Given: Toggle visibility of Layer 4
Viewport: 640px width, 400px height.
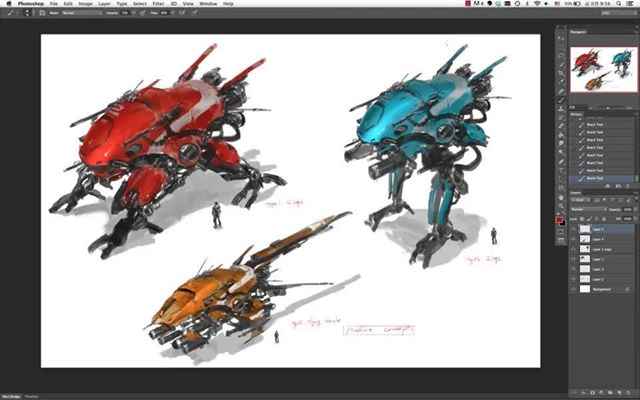Looking at the screenshot, I should coord(573,239).
